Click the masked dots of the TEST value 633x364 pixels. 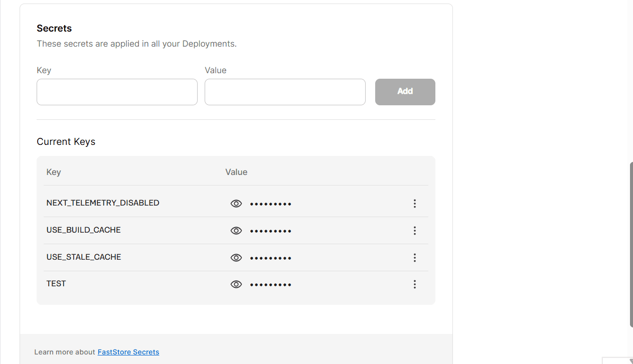(x=271, y=285)
